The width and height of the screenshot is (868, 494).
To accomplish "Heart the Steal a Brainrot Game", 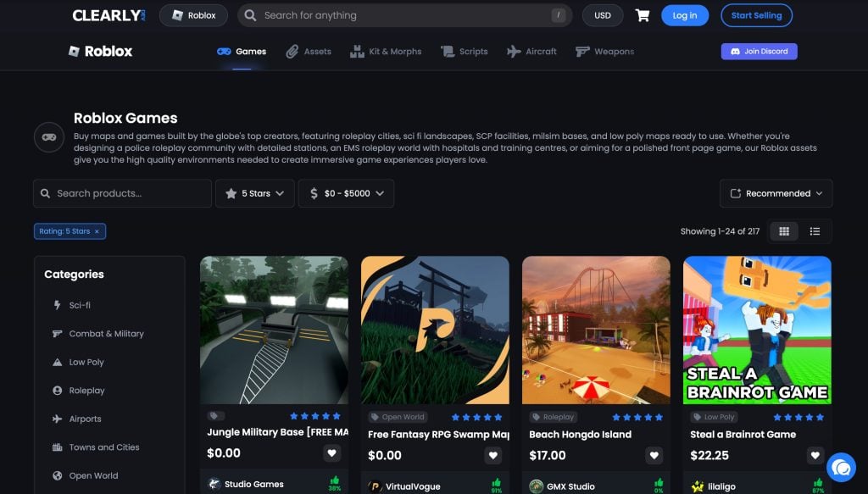I will pos(815,455).
